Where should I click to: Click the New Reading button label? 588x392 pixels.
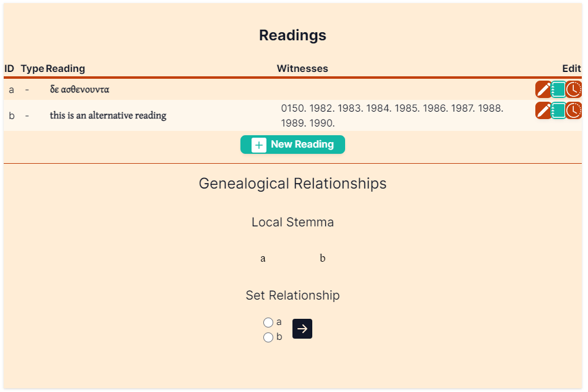pyautogui.click(x=302, y=144)
